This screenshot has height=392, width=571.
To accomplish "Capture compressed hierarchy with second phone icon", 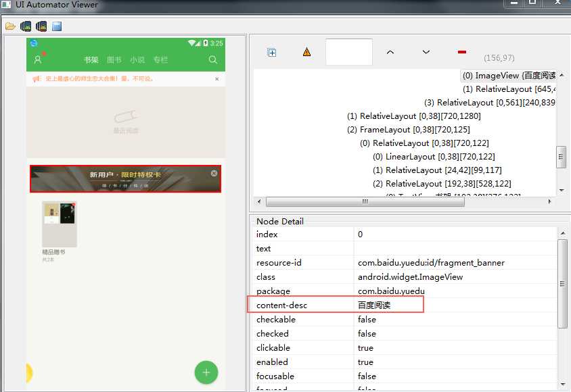I will [x=41, y=26].
